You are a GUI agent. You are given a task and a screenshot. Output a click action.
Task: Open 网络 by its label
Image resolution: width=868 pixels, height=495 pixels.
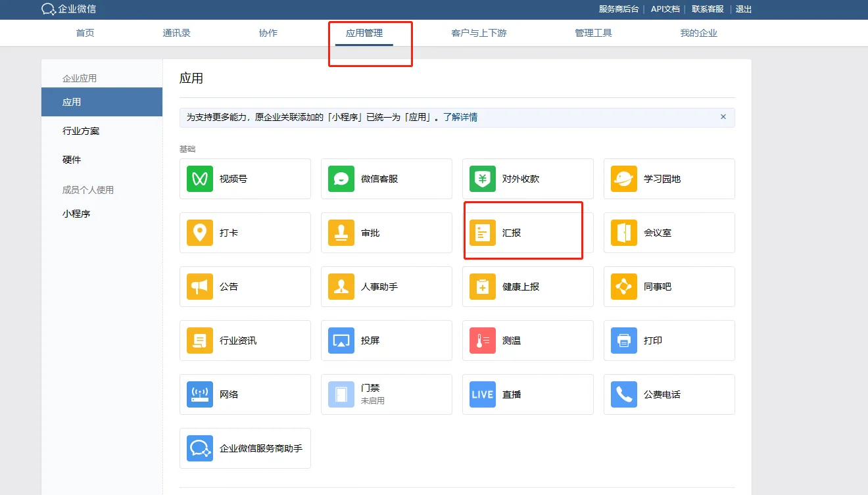tap(229, 394)
